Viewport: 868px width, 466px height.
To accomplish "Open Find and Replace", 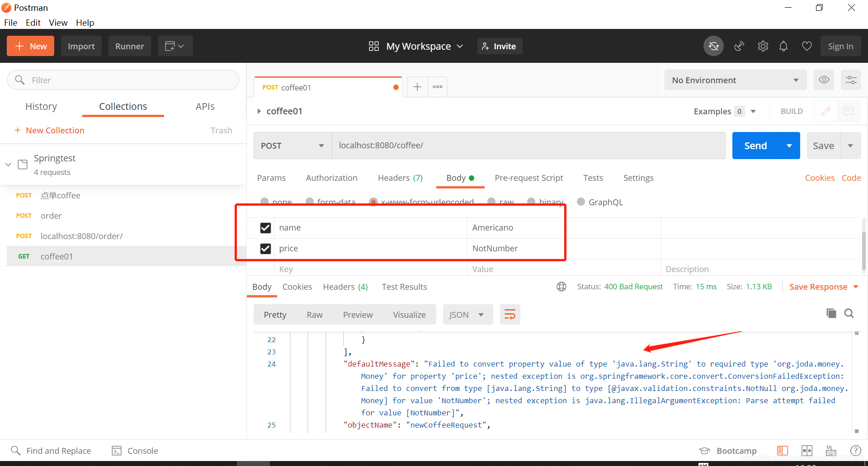I will [51, 451].
